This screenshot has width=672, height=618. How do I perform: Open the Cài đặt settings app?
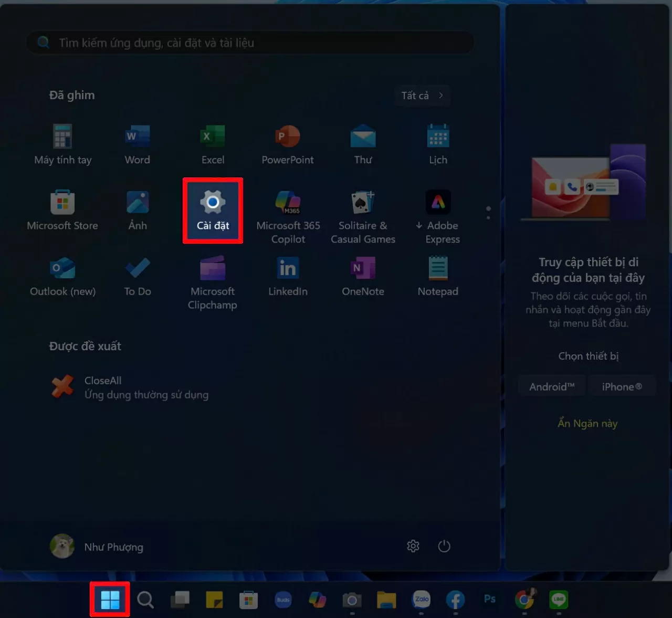tap(213, 210)
